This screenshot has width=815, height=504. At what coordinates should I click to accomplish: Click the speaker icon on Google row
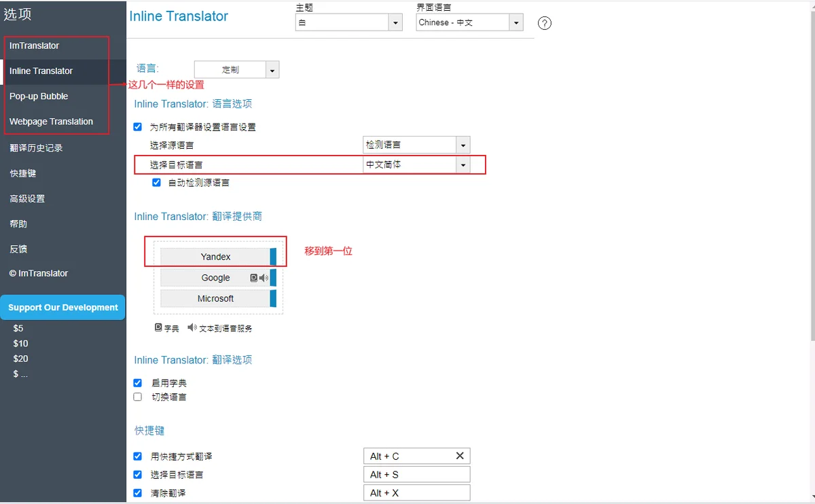click(x=264, y=278)
